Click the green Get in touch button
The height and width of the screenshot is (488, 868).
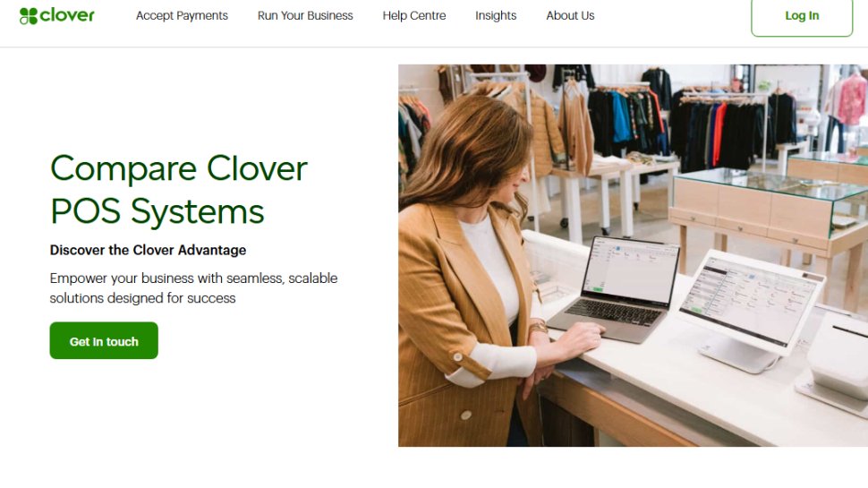[104, 340]
